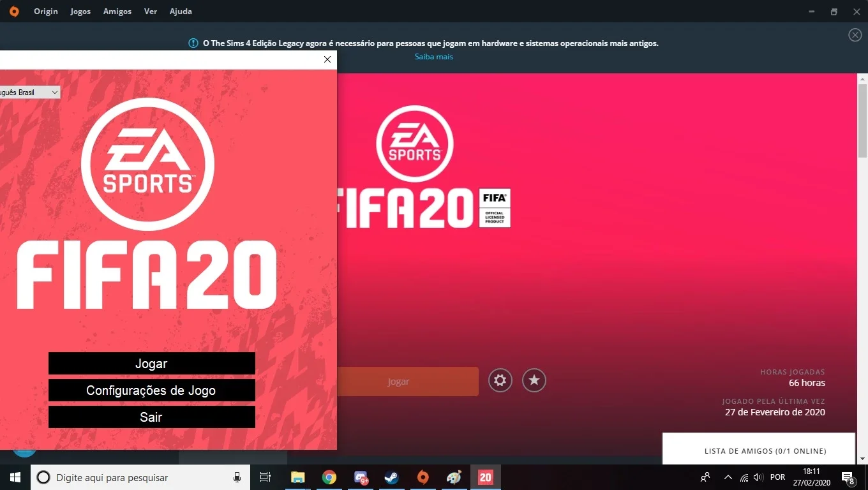Open the Discord taskbar icon

[x=361, y=477]
